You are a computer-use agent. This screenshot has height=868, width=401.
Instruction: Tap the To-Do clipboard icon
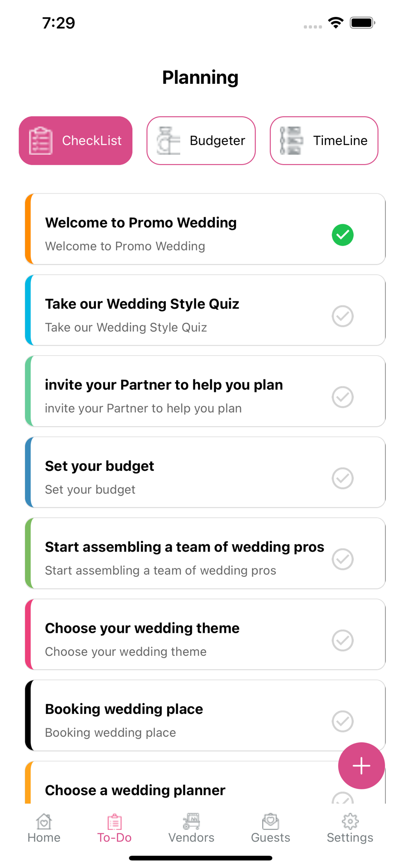tap(115, 821)
